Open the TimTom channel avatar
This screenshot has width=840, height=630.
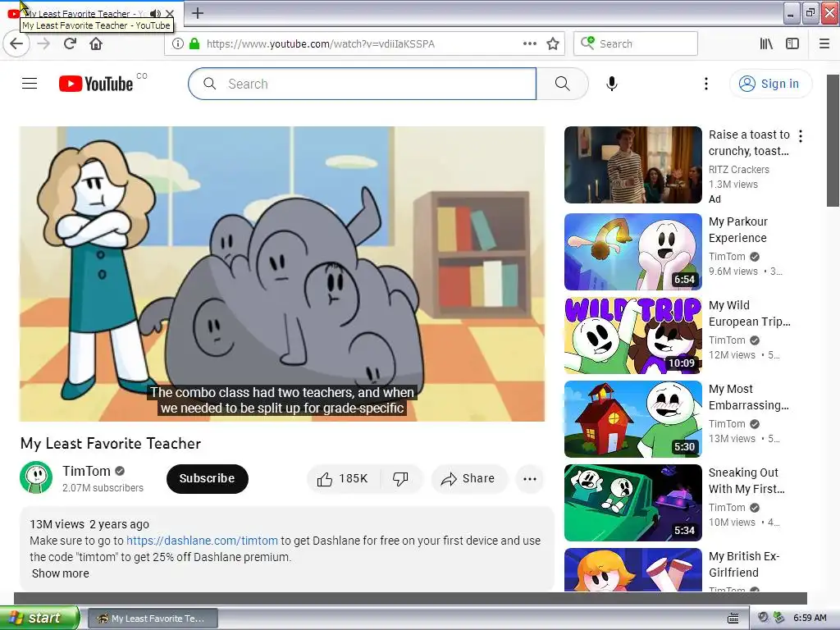coord(36,477)
